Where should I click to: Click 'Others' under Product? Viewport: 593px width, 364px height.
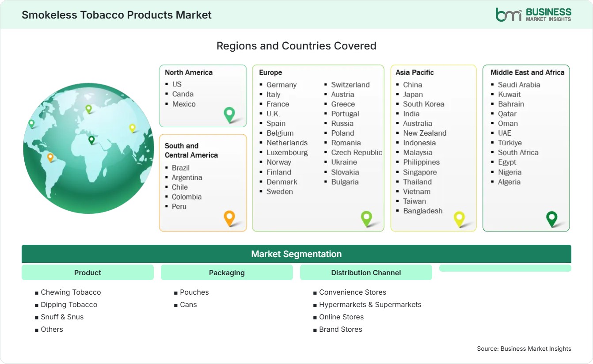coord(52,329)
